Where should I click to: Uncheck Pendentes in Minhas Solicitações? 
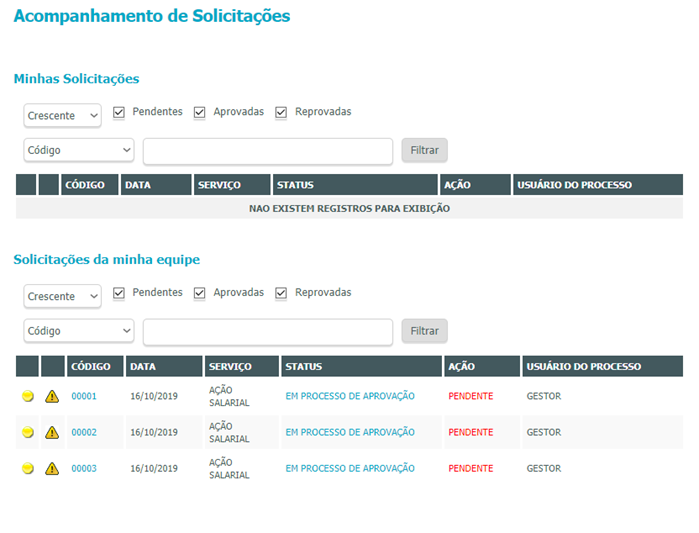click(x=119, y=112)
